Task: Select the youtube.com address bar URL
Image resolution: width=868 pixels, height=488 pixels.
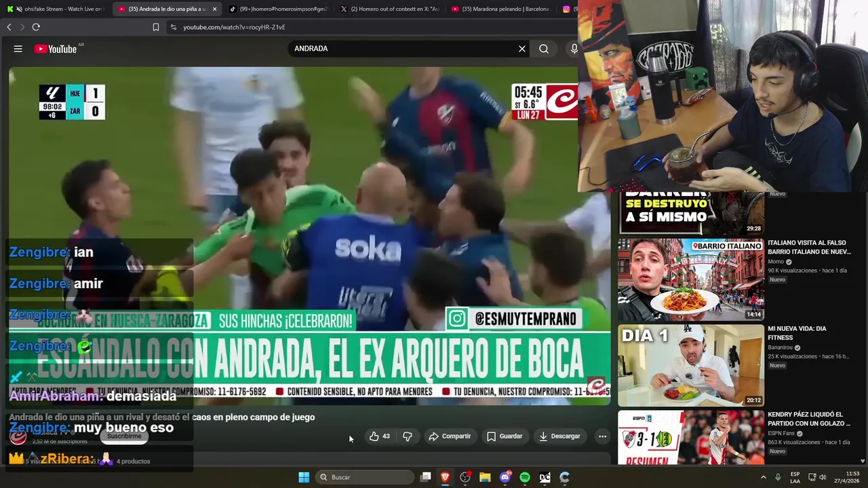Action: 235,27
